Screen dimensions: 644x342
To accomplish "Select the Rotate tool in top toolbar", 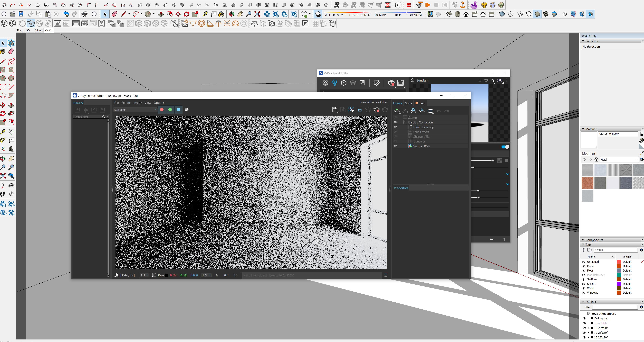I will (187, 14).
